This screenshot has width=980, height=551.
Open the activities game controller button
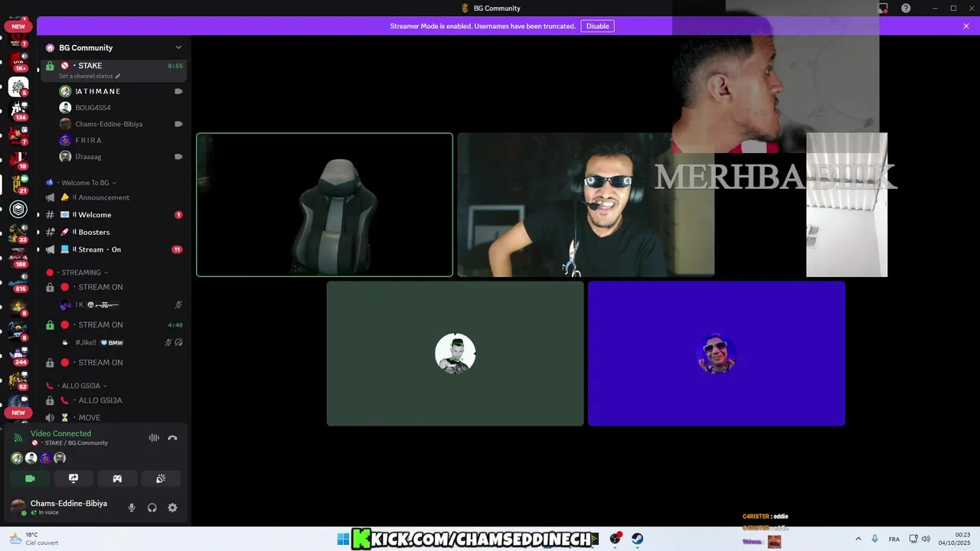(x=117, y=478)
